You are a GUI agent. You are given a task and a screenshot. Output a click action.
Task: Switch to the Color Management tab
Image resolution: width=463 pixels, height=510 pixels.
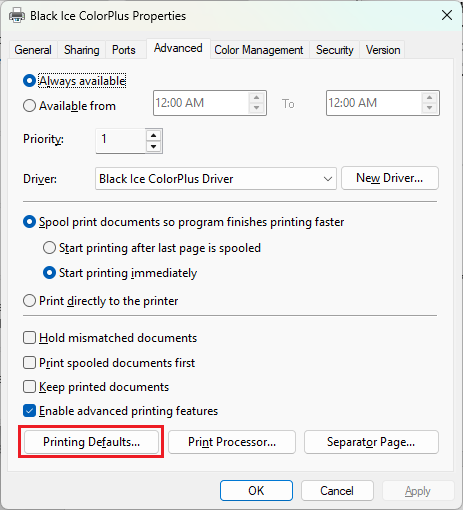tap(259, 50)
